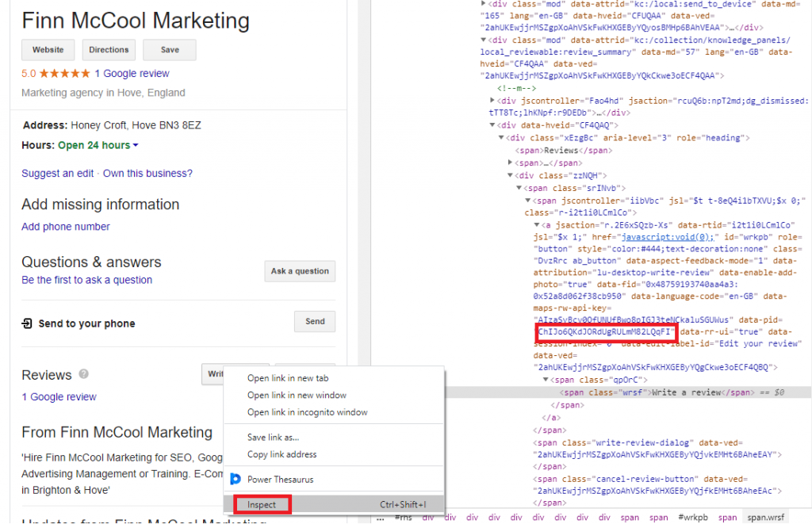Select #wrkpb in the breadcrumb bar
Image resolution: width=812 pixels, height=524 pixels.
click(x=693, y=518)
